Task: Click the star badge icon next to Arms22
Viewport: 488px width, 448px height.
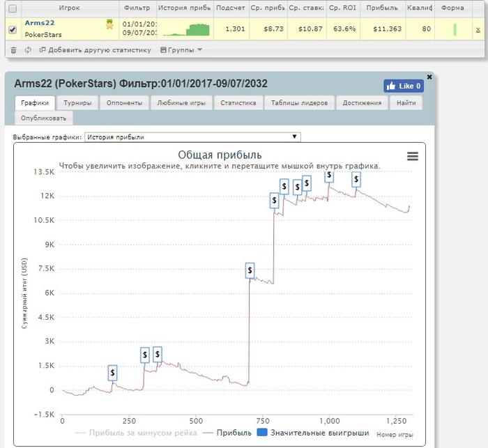Action: click(x=109, y=24)
